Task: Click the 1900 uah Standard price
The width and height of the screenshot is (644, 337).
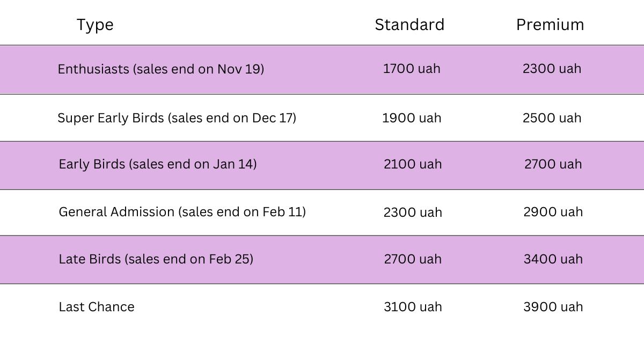Action: [x=412, y=118]
